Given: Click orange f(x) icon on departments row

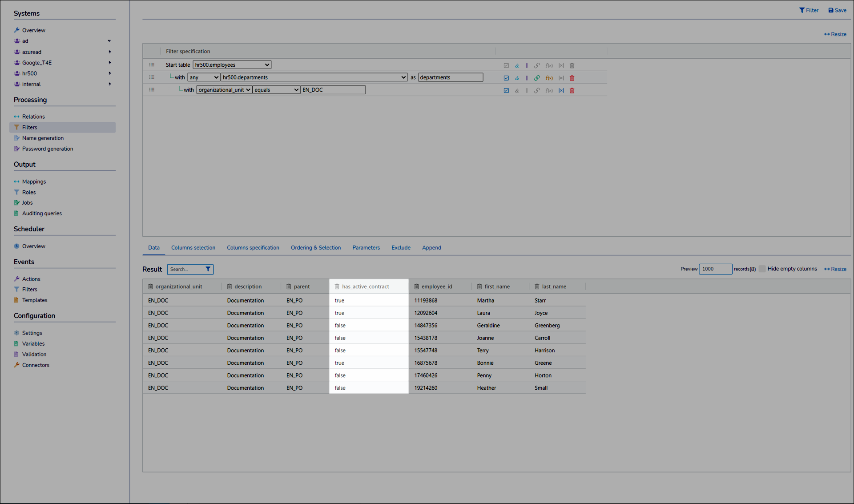Looking at the screenshot, I should tap(549, 78).
